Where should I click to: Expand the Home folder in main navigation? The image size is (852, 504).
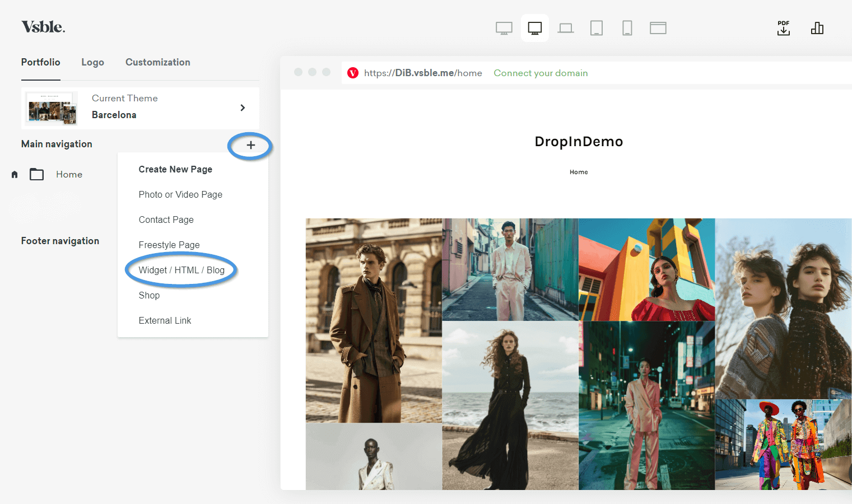click(x=36, y=174)
